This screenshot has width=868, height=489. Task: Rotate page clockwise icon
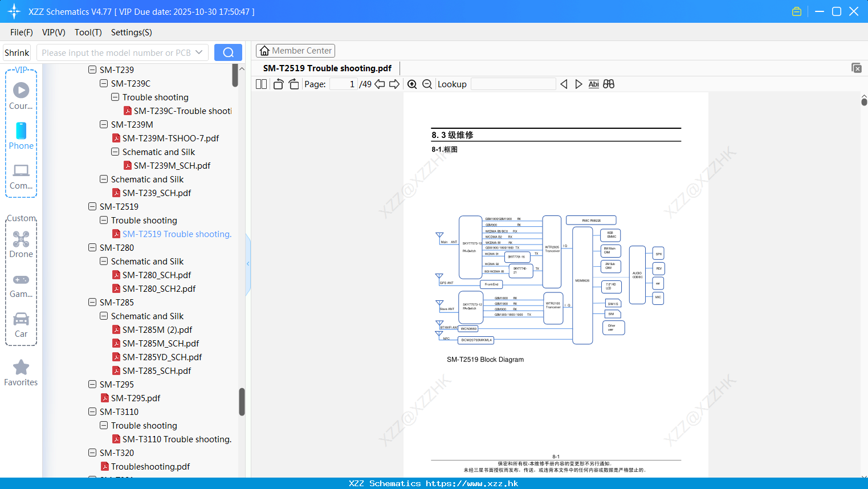pyautogui.click(x=294, y=84)
